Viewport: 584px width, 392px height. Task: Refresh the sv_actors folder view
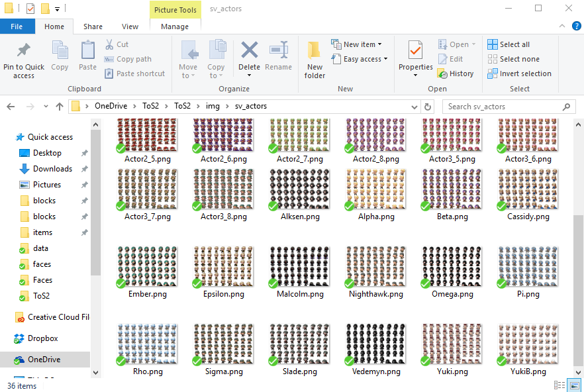428,107
